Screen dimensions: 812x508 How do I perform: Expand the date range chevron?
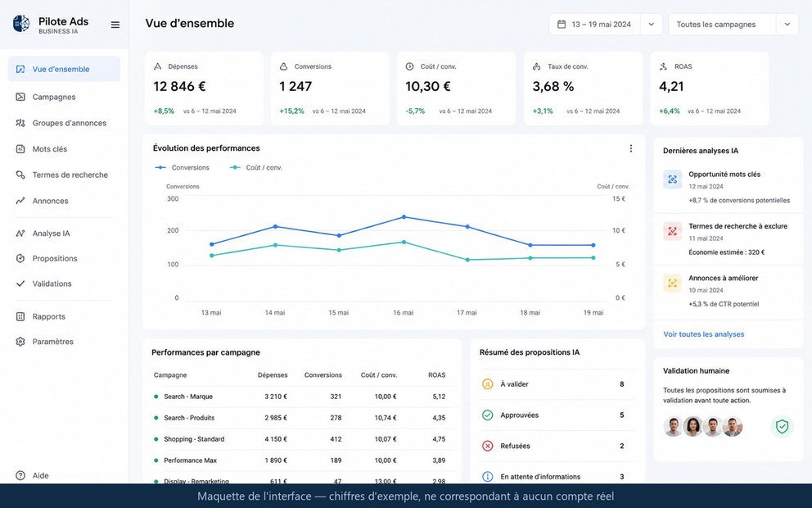(x=652, y=25)
